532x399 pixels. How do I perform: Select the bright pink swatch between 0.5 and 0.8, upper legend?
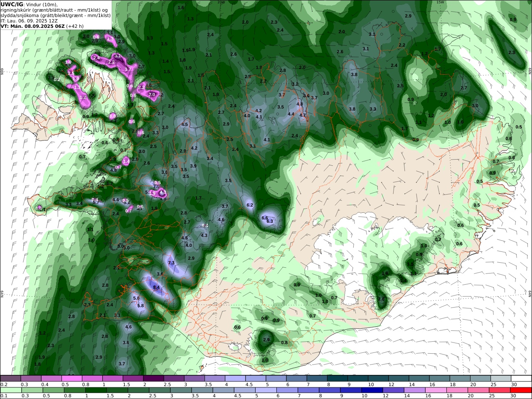(x=71, y=378)
